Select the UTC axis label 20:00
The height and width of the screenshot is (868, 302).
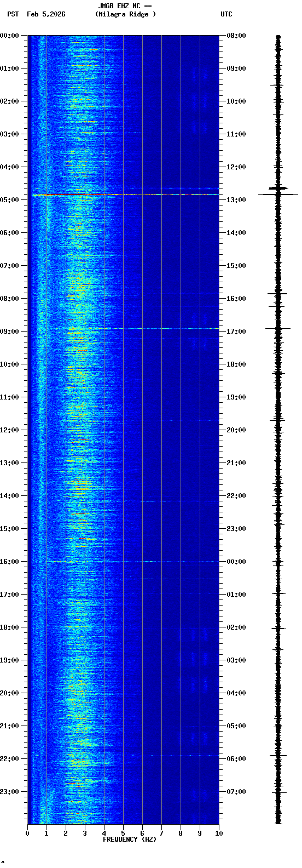pyautogui.click(x=236, y=430)
